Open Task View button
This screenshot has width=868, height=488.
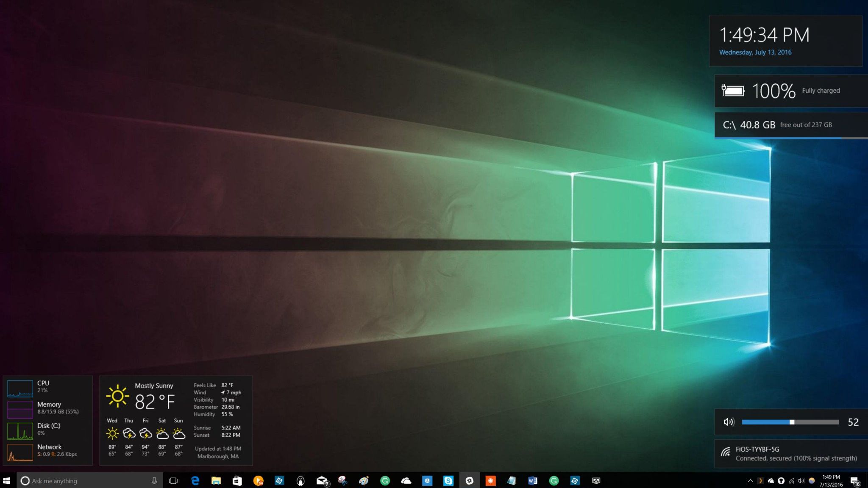(173, 480)
